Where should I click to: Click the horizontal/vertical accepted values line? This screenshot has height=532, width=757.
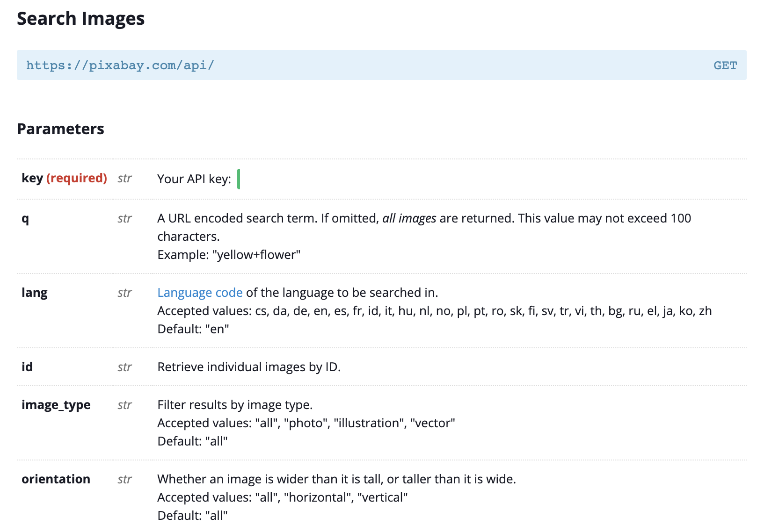(283, 497)
